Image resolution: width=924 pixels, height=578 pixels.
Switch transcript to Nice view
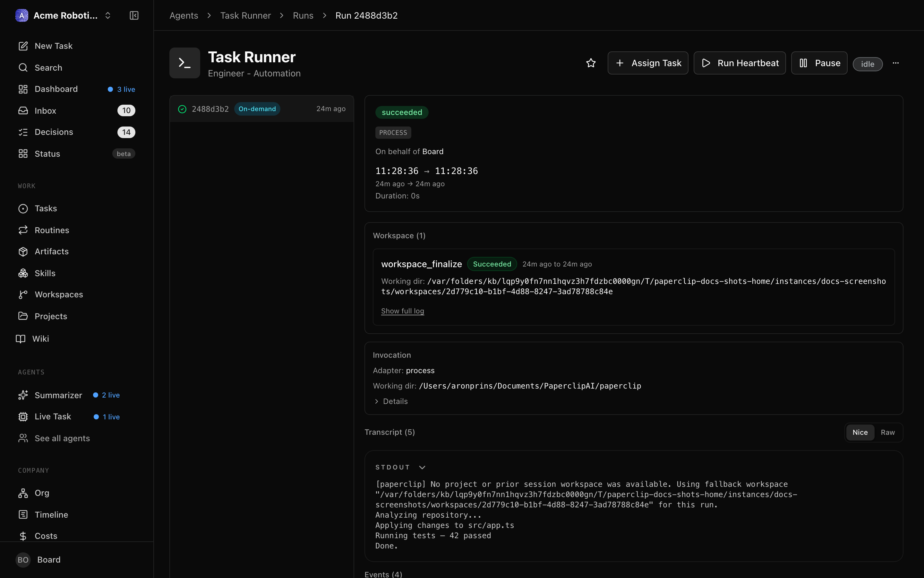860,432
